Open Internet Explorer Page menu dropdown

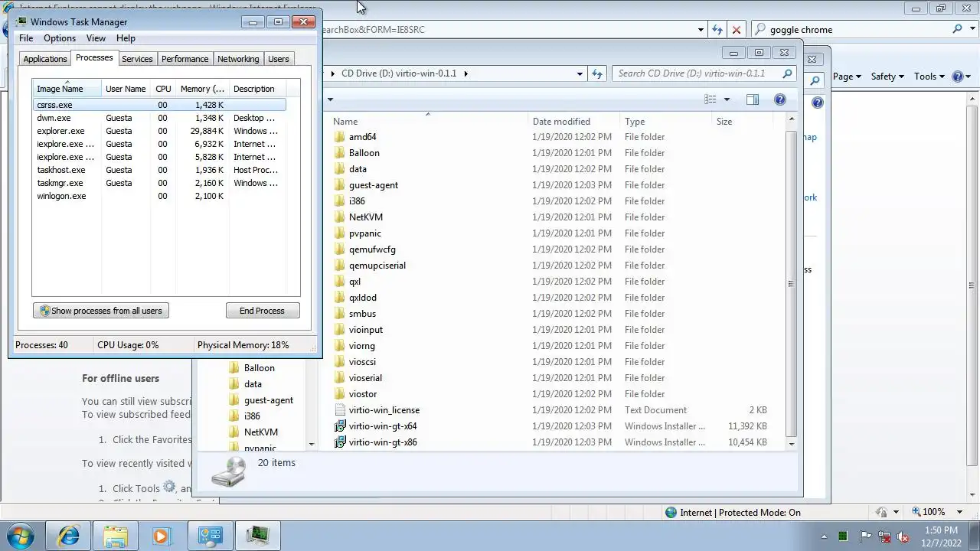click(x=847, y=77)
